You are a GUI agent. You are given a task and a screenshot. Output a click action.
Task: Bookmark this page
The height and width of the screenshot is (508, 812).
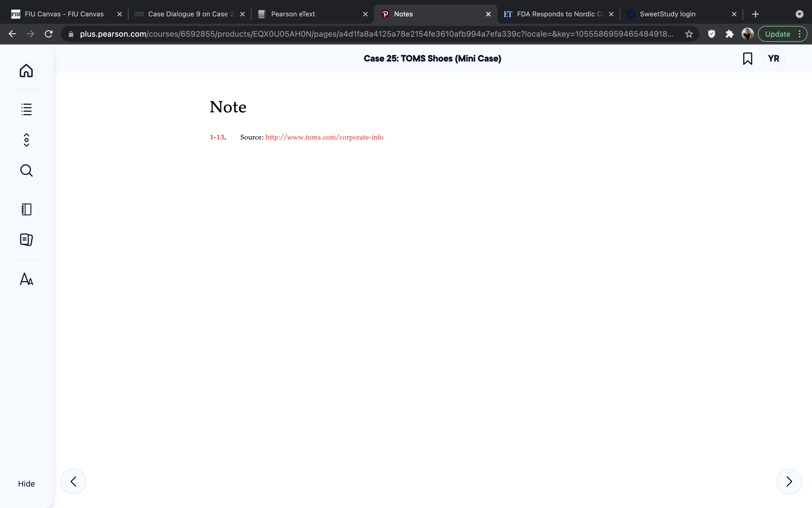pos(748,58)
